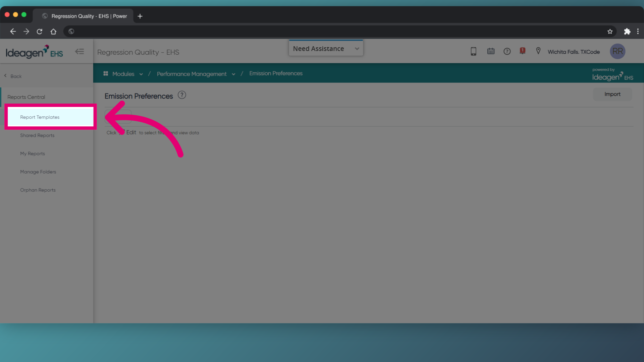Click the Emission Preferences breadcrumb
This screenshot has height=362, width=644.
[276, 73]
